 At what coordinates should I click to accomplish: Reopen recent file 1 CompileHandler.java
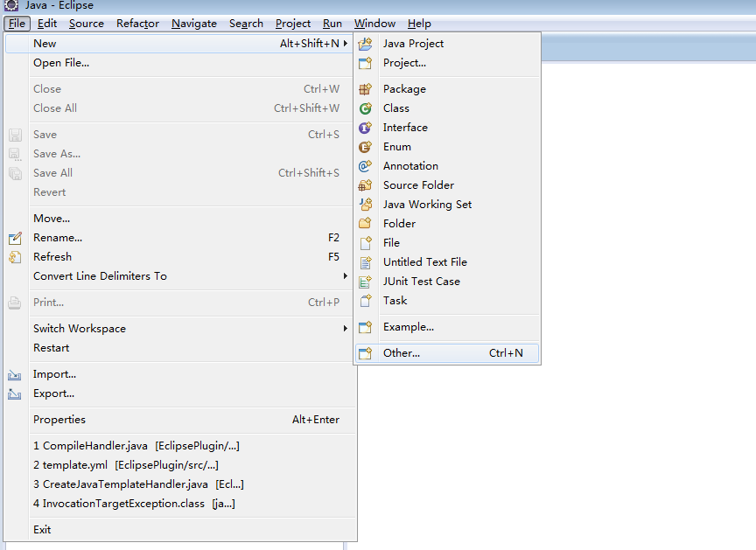pyautogui.click(x=179, y=446)
